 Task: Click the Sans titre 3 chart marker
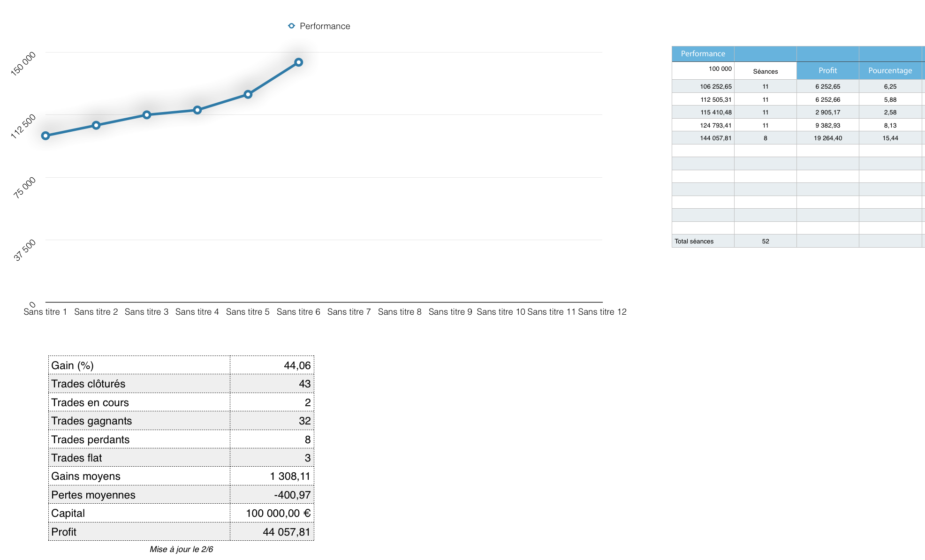(x=147, y=115)
